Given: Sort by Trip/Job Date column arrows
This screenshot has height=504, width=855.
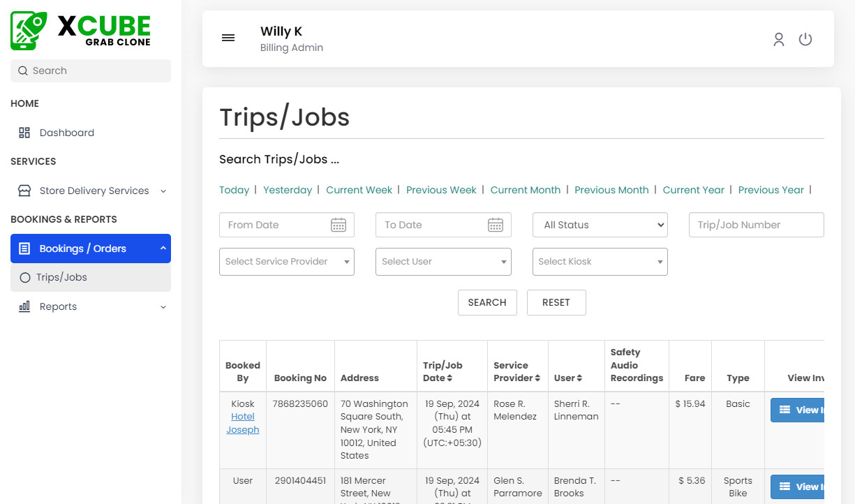Looking at the screenshot, I should click(x=449, y=378).
